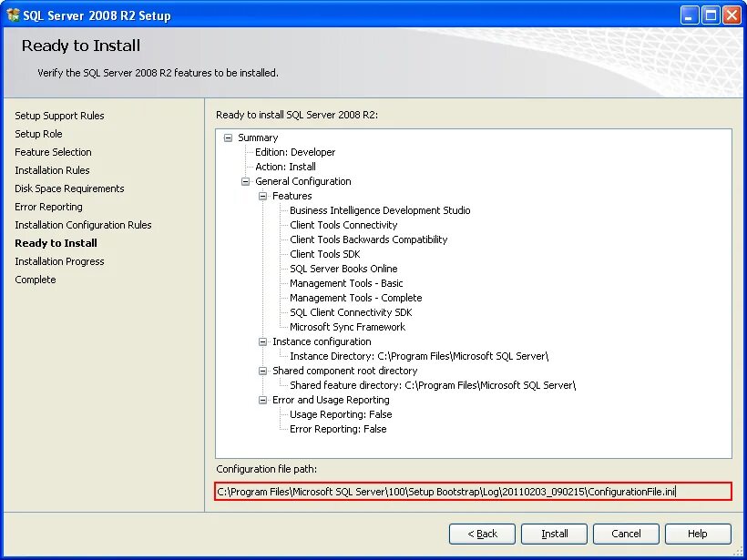Collapse the Error and Usage Reporting node
747x560 pixels.
262,400
